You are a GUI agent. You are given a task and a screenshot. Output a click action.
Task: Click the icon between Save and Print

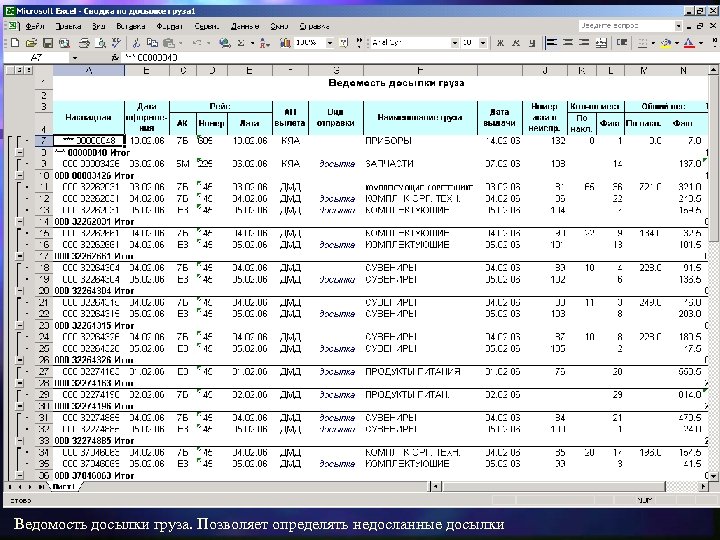[x=64, y=43]
